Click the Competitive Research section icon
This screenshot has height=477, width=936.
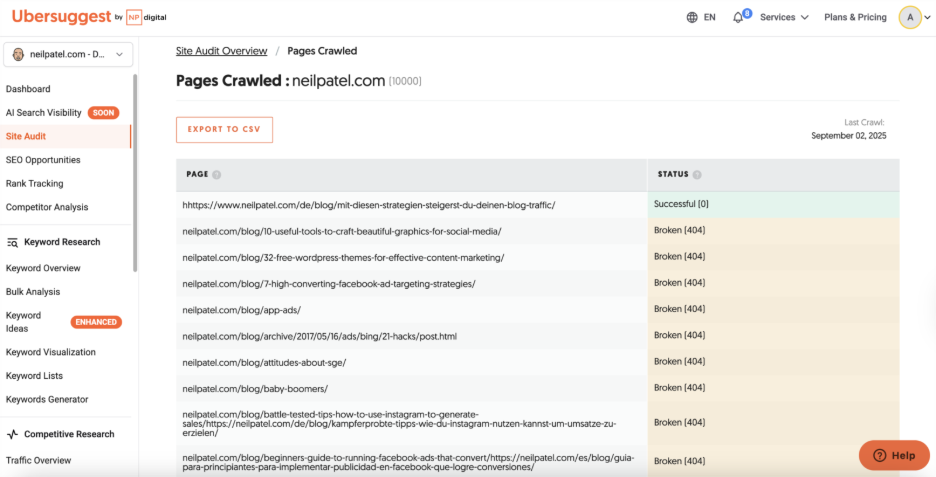pyautogui.click(x=13, y=435)
